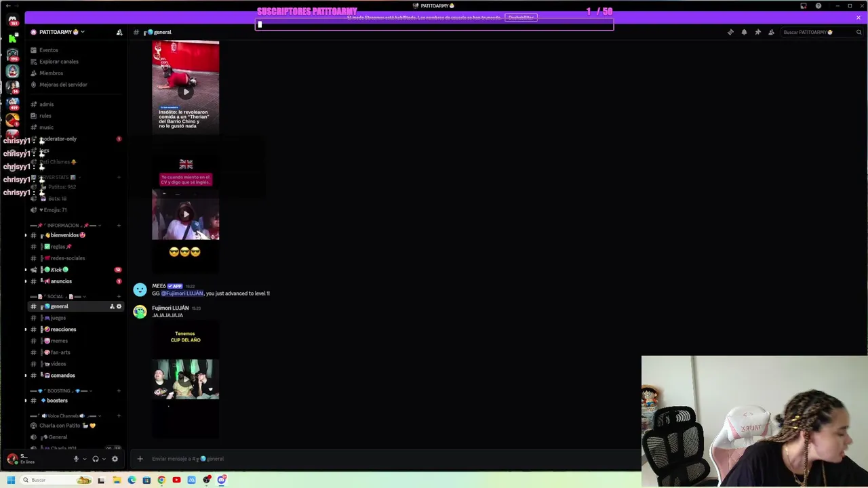Viewport: 868px width, 488px height.
Task: Open File Explorer from the taskbar
Action: tap(117, 480)
